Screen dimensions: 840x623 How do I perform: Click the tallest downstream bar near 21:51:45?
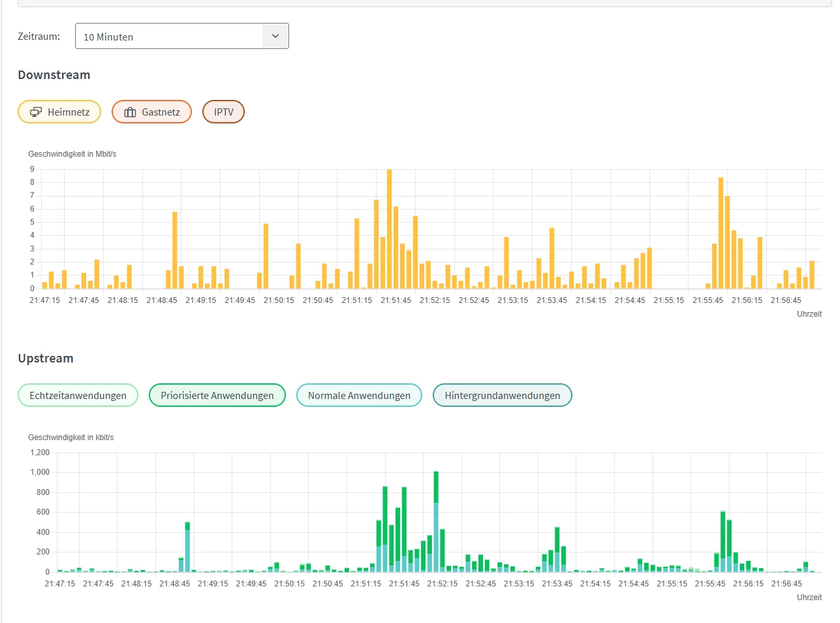(390, 229)
